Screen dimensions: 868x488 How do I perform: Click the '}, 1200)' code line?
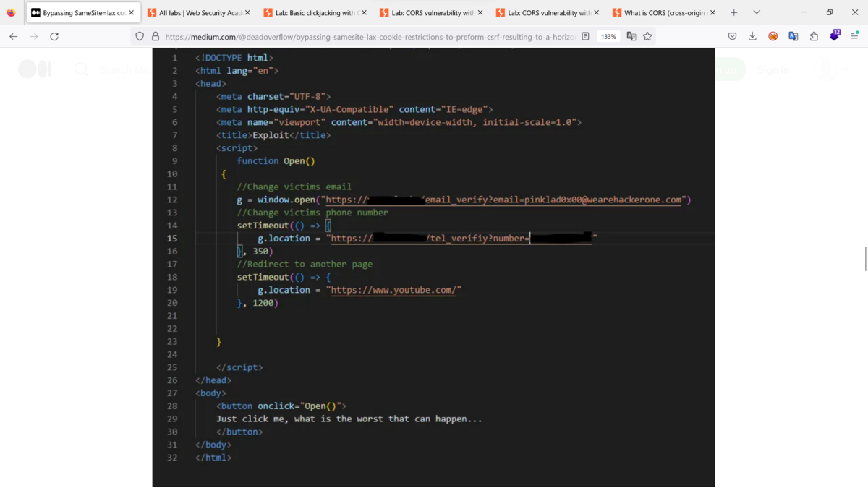(x=258, y=303)
